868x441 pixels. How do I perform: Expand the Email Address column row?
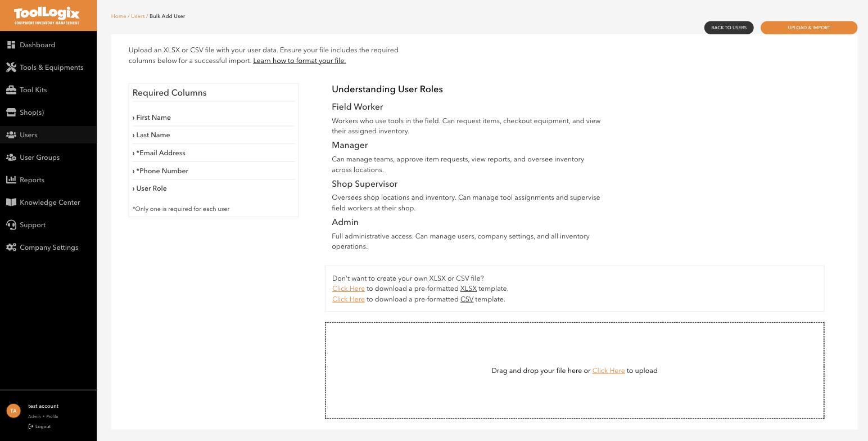(214, 153)
